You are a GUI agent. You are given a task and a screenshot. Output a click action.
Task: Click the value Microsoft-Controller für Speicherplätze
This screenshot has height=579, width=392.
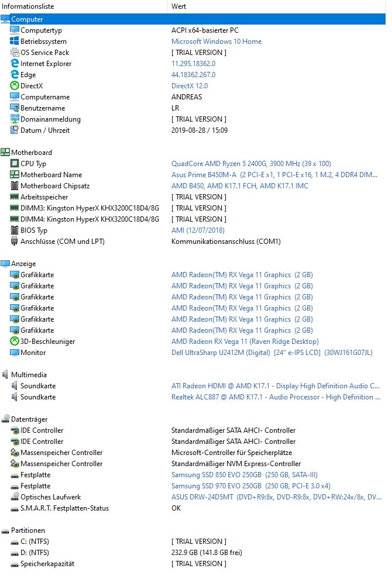[x=232, y=452]
